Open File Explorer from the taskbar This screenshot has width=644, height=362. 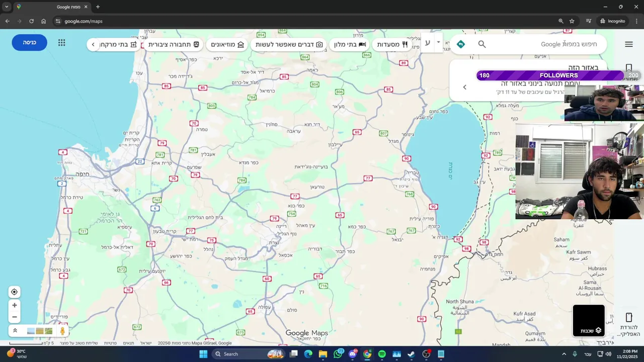coord(323,354)
